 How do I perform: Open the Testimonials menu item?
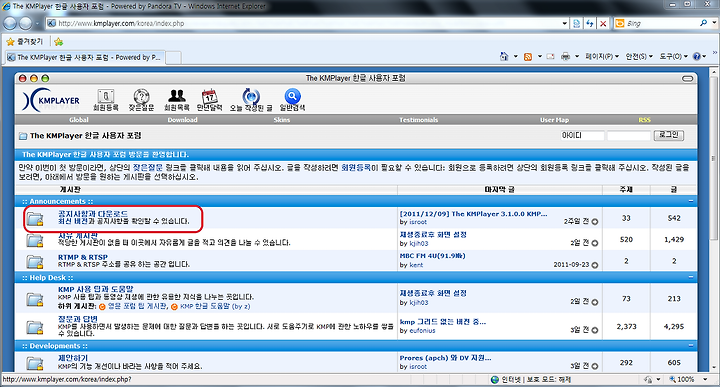418,120
